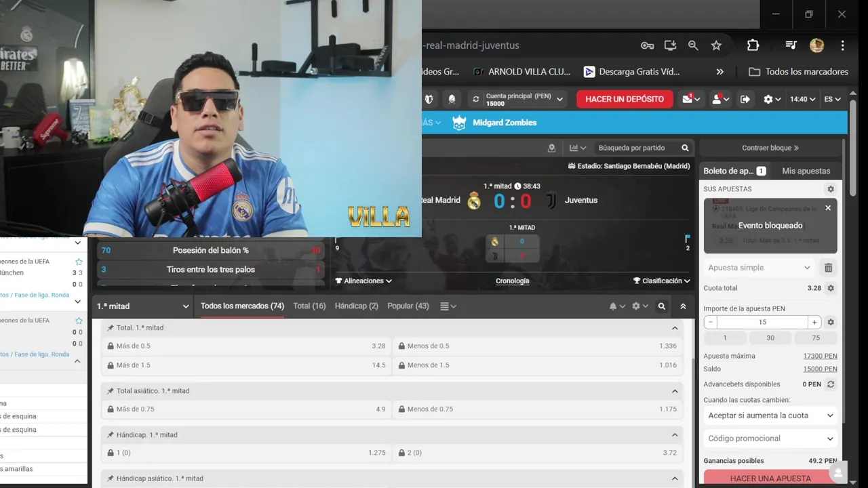The image size is (868, 488).
Task: Select the Popular (43) tab
Action: pos(408,306)
